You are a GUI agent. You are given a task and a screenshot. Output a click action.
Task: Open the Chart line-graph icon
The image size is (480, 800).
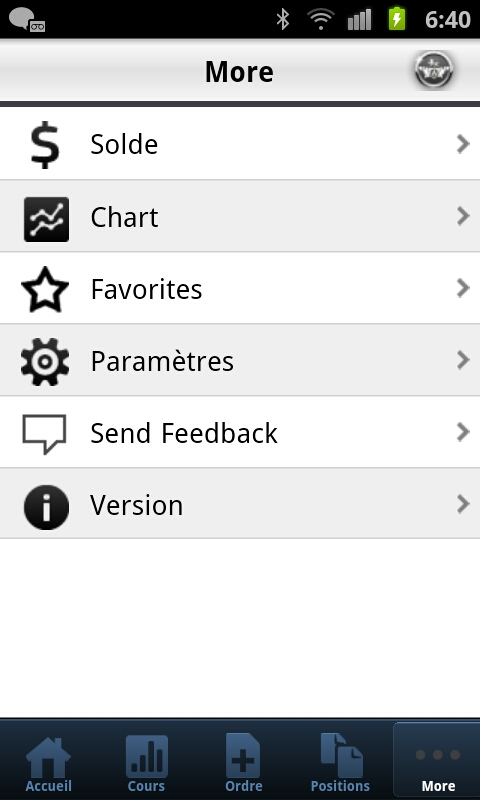point(46,219)
